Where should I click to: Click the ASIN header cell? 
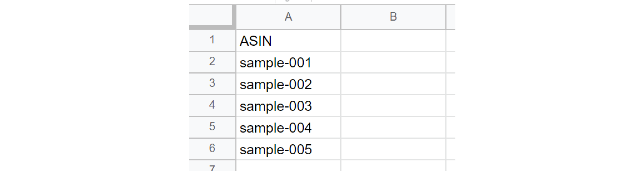click(288, 41)
